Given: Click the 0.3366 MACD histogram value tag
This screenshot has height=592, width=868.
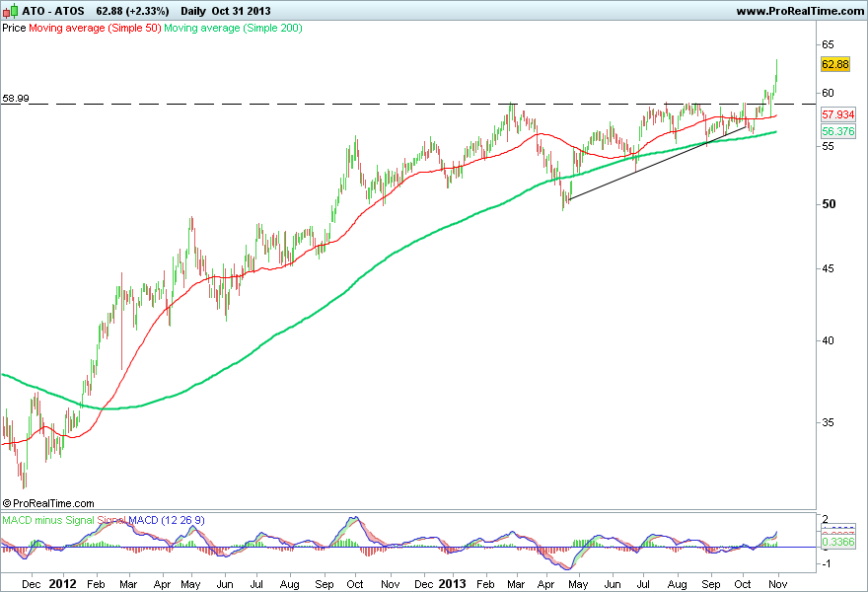Looking at the screenshot, I should 838,542.
